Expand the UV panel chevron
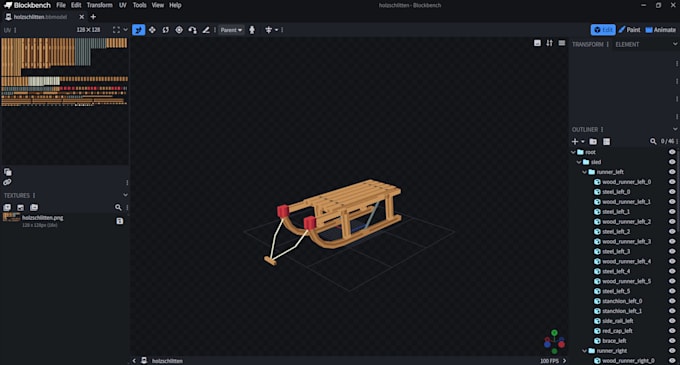 [125, 30]
